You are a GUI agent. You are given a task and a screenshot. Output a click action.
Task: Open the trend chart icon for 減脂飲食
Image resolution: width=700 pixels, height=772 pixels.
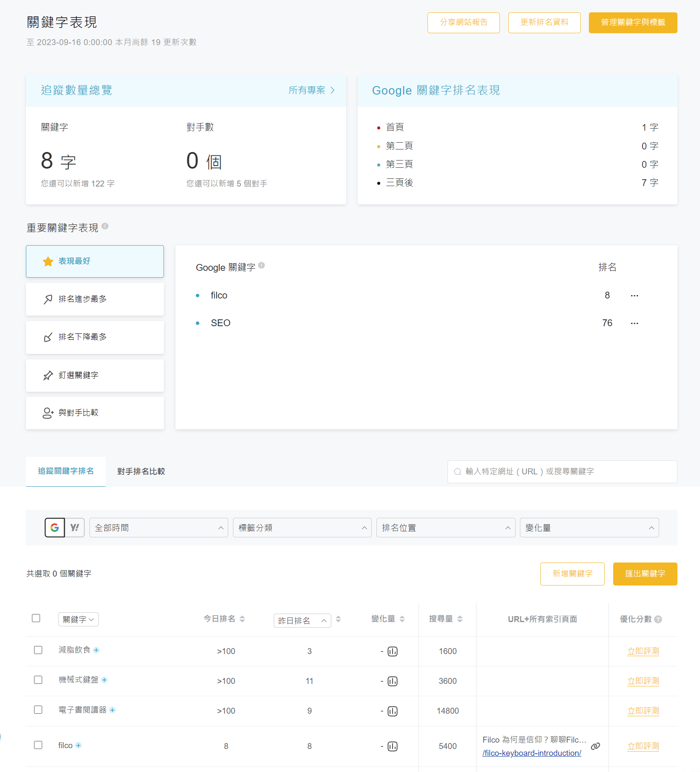point(392,651)
